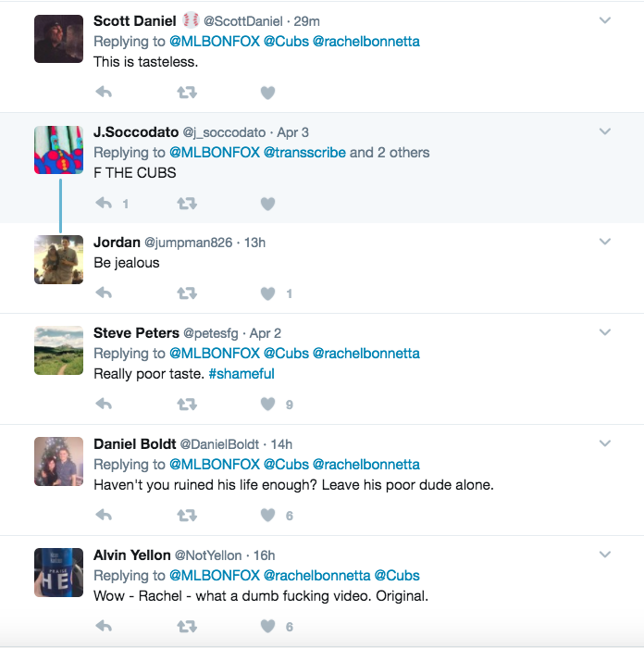Screen dimensions: 644x648
Task: Like Scott Daniel's tweet
Action: [x=267, y=92]
